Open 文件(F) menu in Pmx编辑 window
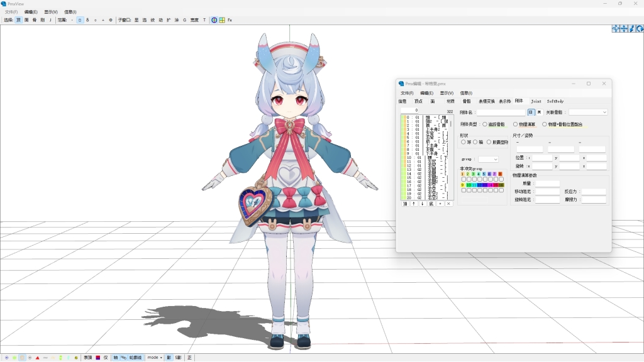The image size is (644, 362). (407, 93)
